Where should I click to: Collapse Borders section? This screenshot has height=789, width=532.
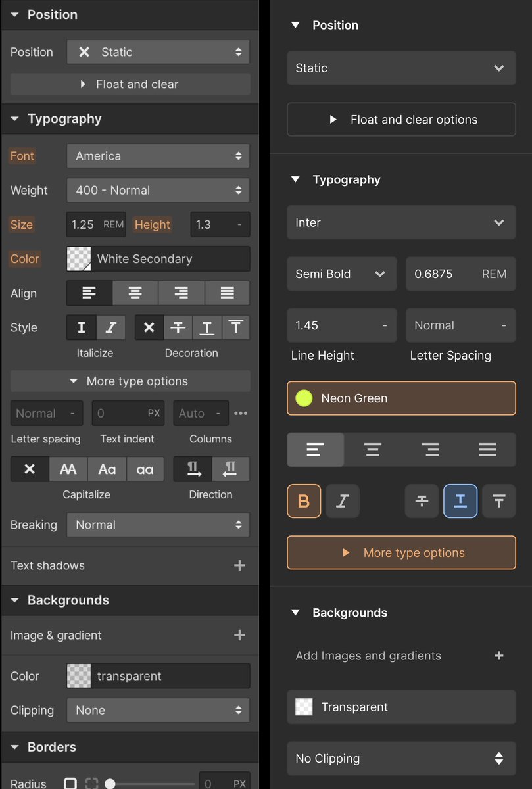tap(14, 747)
